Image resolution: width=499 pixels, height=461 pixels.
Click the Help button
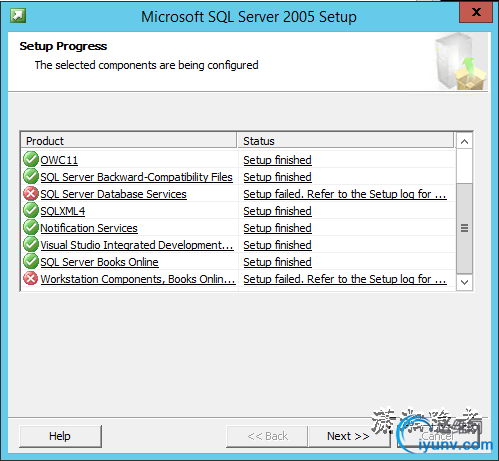click(60, 436)
